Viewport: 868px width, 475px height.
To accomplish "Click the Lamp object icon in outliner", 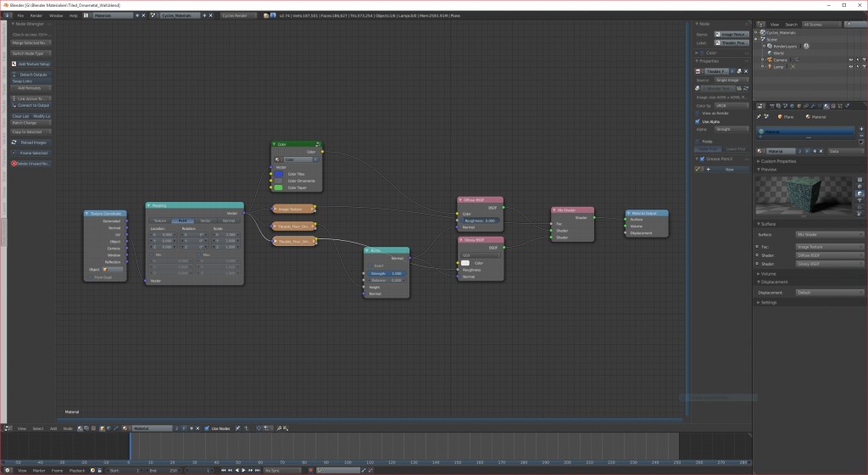I will (x=770, y=66).
